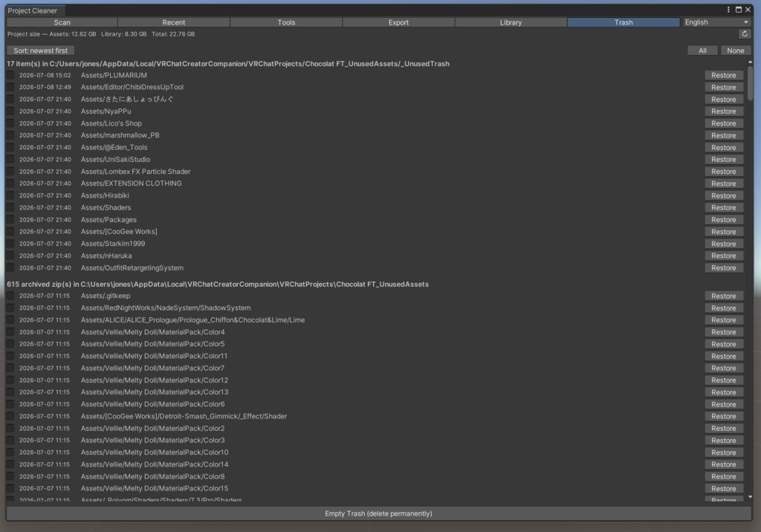The width and height of the screenshot is (761, 532).
Task: Click the Assets/nHaruka path text
Action: tap(106, 256)
